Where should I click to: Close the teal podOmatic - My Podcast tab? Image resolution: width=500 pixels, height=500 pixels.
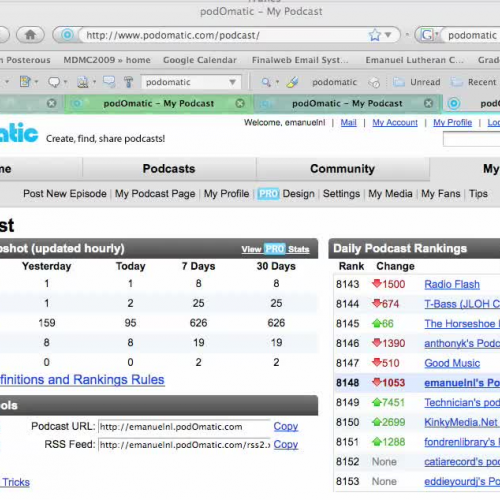point(428,104)
